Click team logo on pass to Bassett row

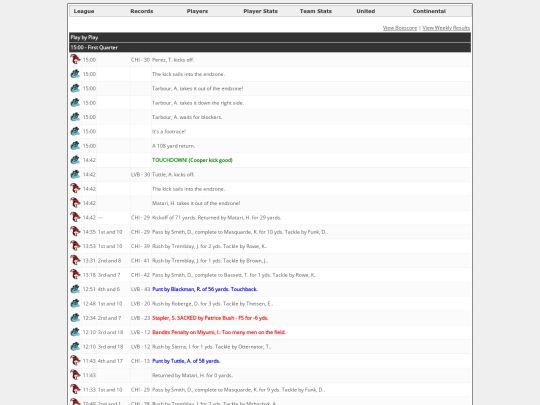tap(75, 275)
